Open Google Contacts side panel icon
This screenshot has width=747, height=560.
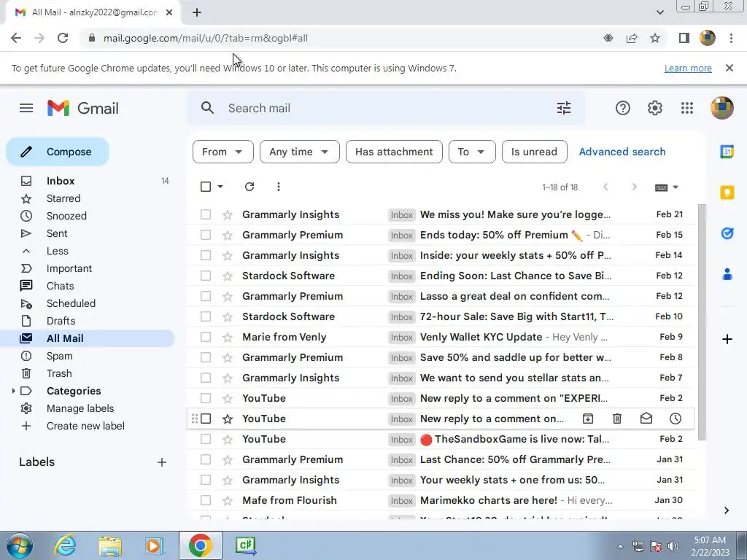tap(727, 274)
